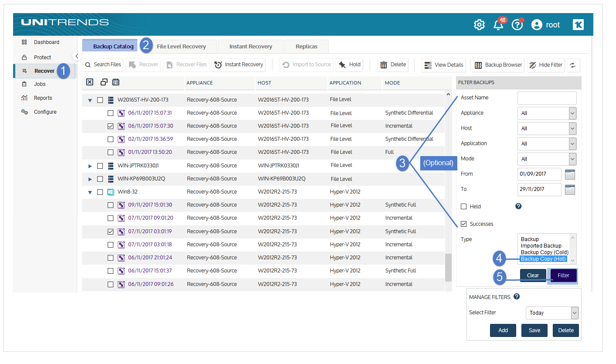Open the Application filter dropdown
This screenshot has width=616, height=364.
pyautogui.click(x=547, y=143)
